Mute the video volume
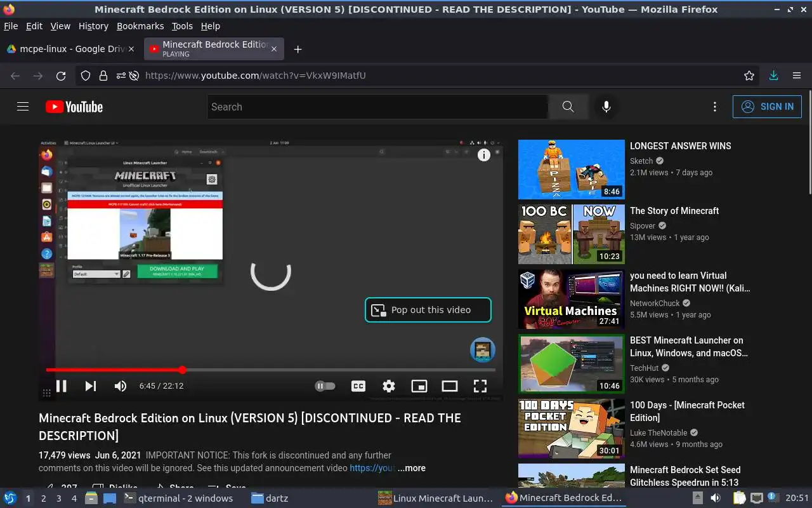This screenshot has height=508, width=812. pyautogui.click(x=120, y=385)
